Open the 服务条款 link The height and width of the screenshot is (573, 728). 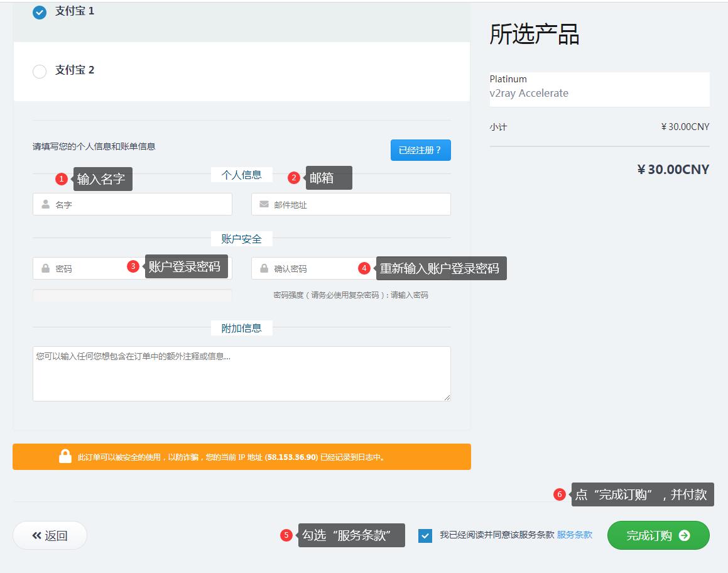click(x=574, y=535)
